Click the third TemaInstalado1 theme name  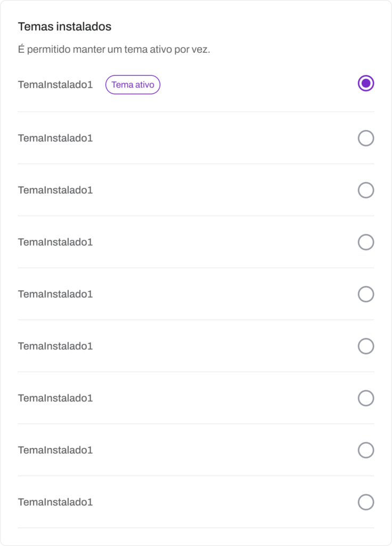coord(55,190)
